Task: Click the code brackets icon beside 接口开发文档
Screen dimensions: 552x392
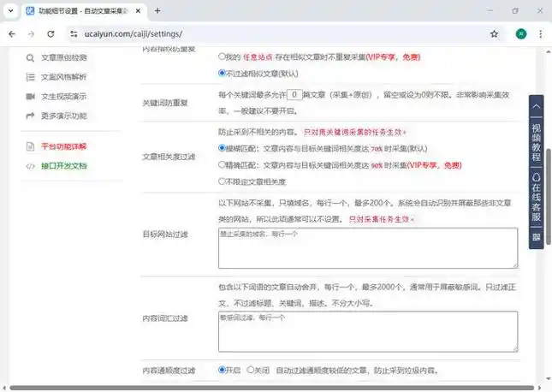Action: point(30,166)
